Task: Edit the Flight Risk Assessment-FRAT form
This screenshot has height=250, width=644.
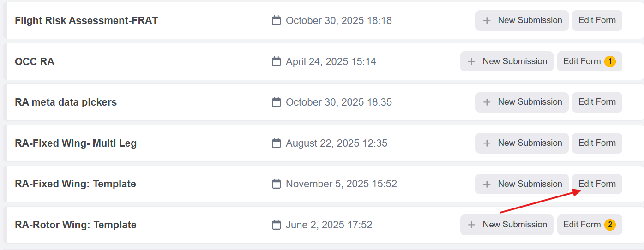Action: coord(597,21)
